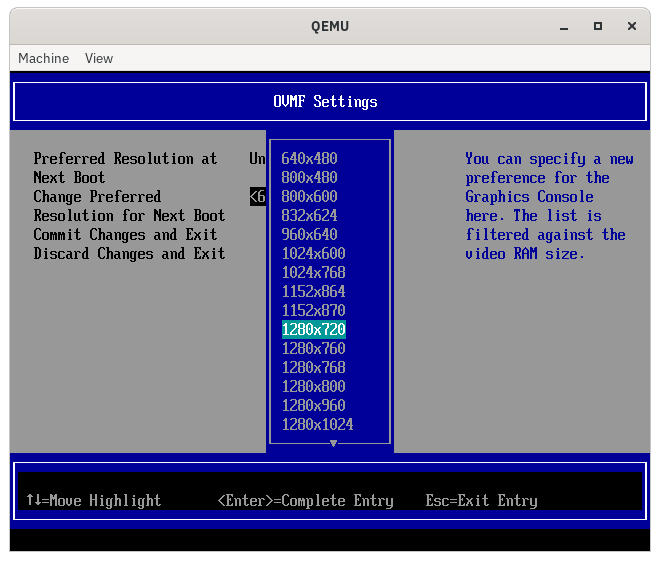This screenshot has width=660, height=561.
Task: Click Discard Changes and Exit
Action: click(129, 253)
